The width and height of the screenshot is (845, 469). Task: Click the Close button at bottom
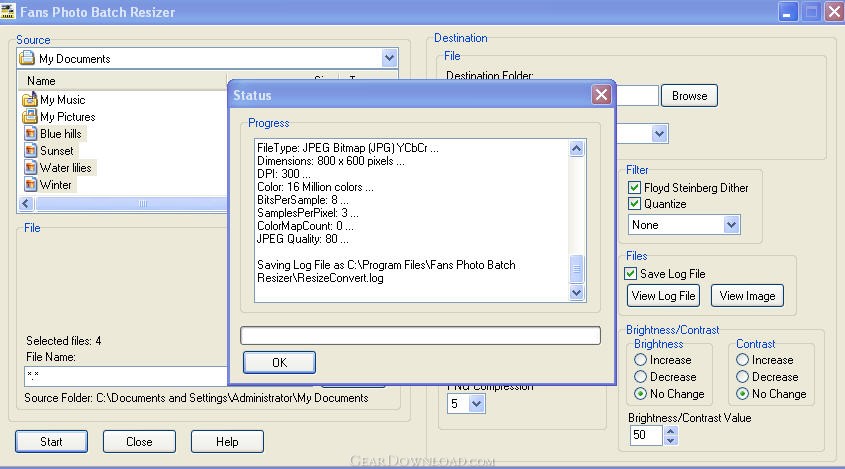pos(139,442)
